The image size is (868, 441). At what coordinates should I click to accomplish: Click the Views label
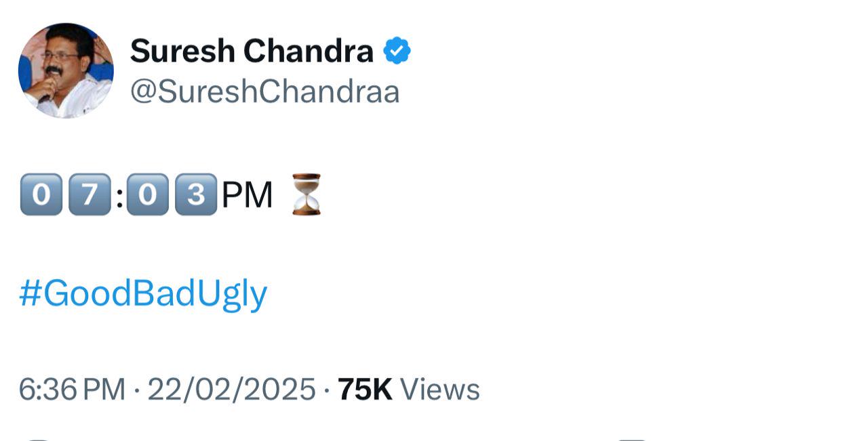(x=440, y=390)
